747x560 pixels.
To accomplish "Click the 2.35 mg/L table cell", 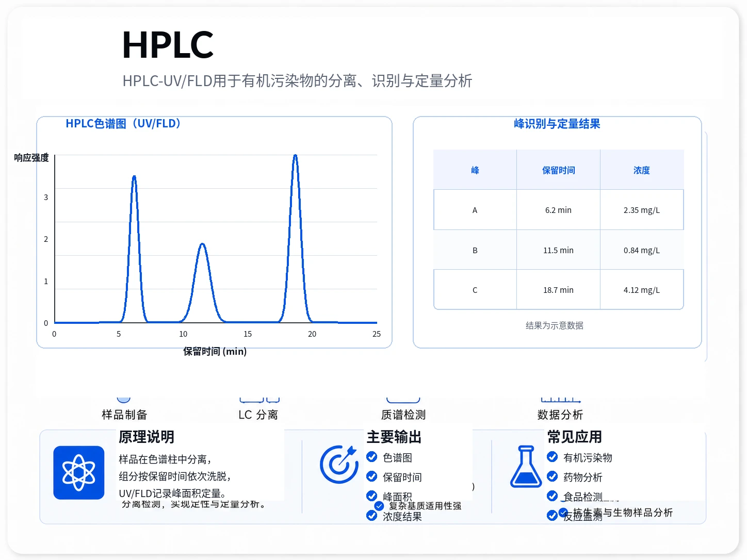I will 642,210.
